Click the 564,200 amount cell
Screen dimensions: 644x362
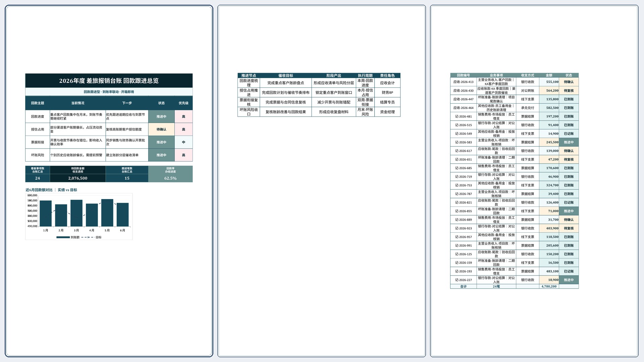click(x=549, y=90)
